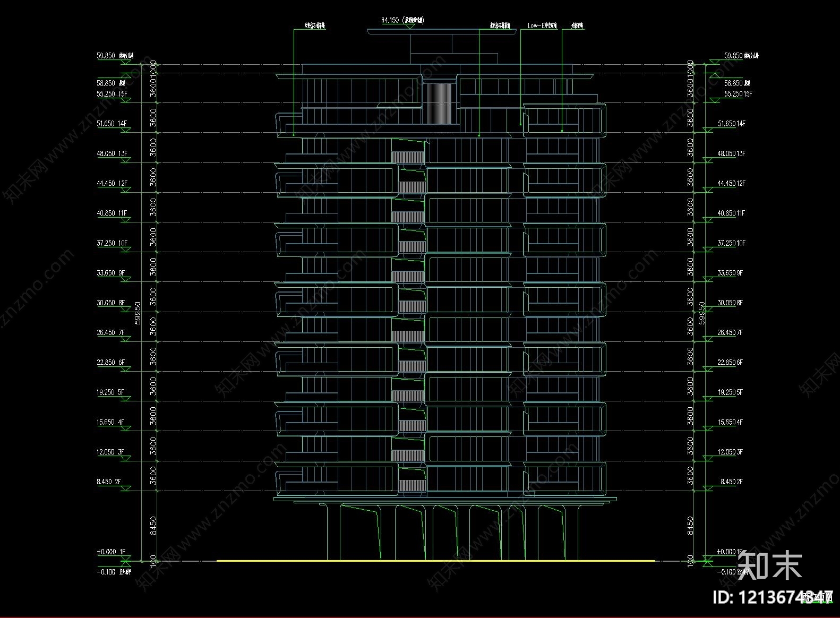Image resolution: width=840 pixels, height=618 pixels.
Task: Click the right-side 12.050 3F label
Action: point(730,452)
